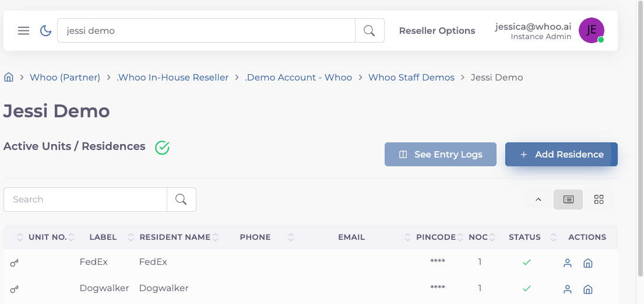Click the key icon in FedEx row
The width and height of the screenshot is (644, 304).
(15, 263)
